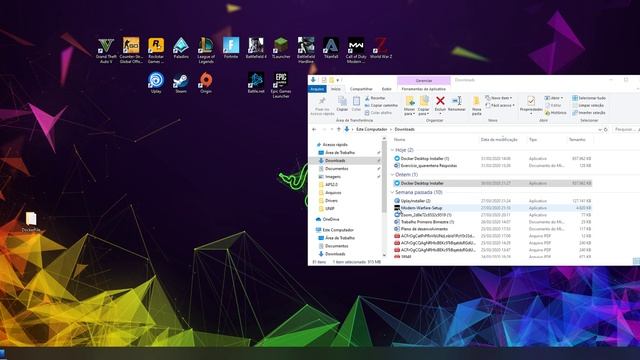Select the Battlefield 4 desktop icon
The width and height of the screenshot is (640, 360).
tap(256, 48)
